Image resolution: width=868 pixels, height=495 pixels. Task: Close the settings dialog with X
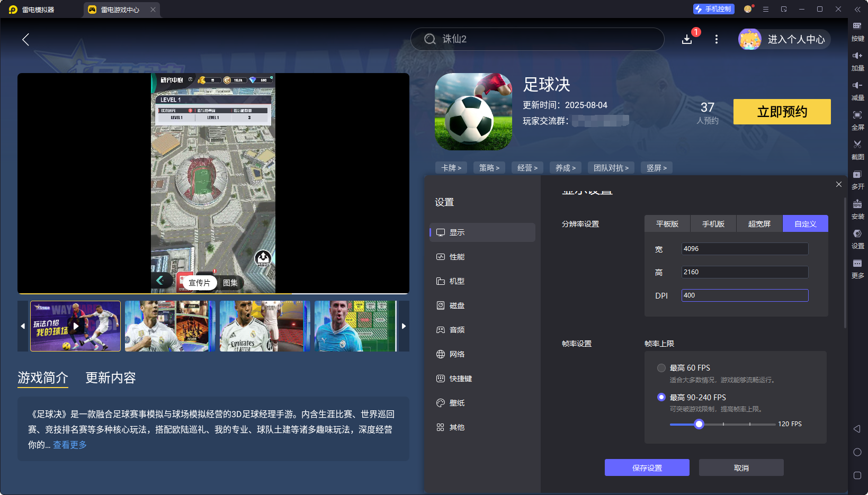(x=839, y=184)
